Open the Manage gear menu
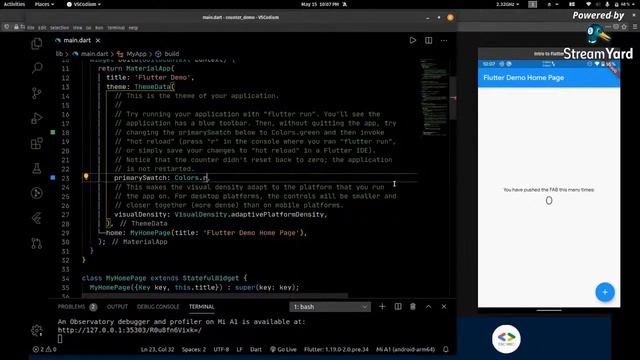Viewport: 640px width, 360px height. coord(37,330)
